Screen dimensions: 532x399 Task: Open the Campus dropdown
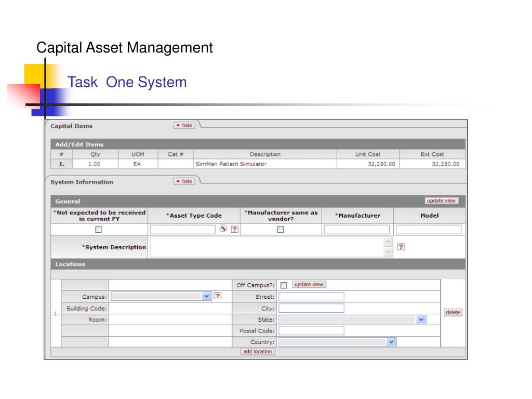tap(162, 296)
